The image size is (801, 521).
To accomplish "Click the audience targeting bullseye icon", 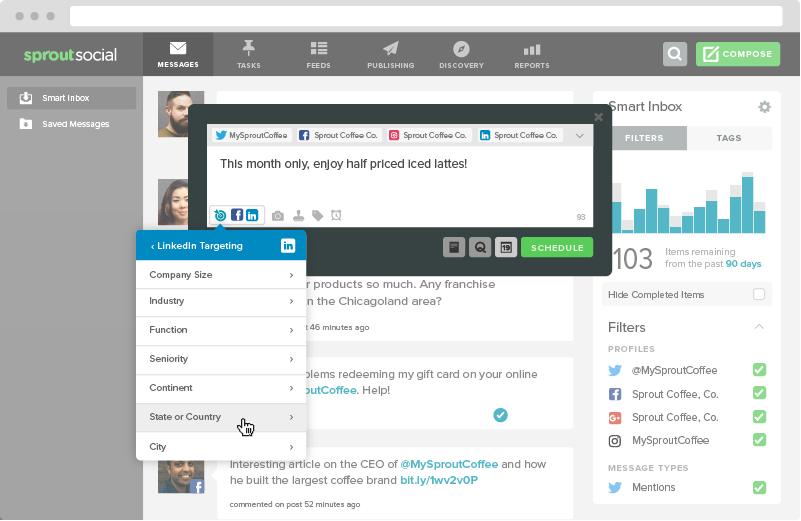I will click(x=220, y=216).
